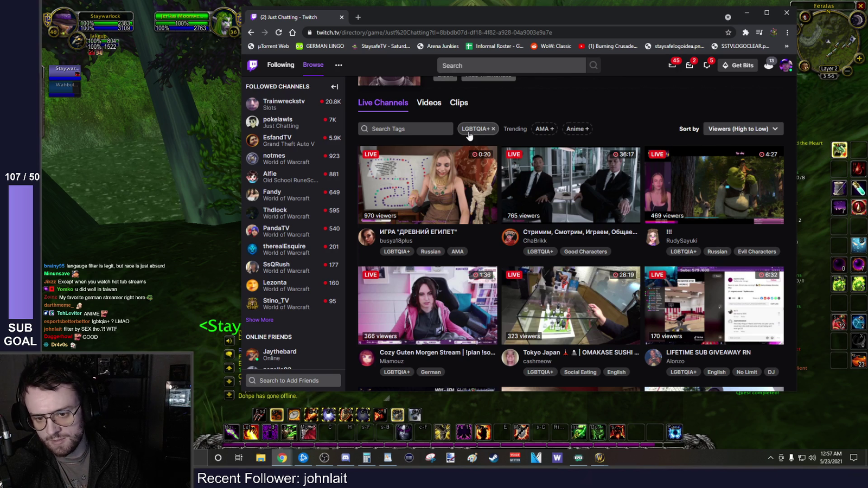The height and width of the screenshot is (488, 868).
Task: Show hidden system tray icons
Action: (770, 458)
